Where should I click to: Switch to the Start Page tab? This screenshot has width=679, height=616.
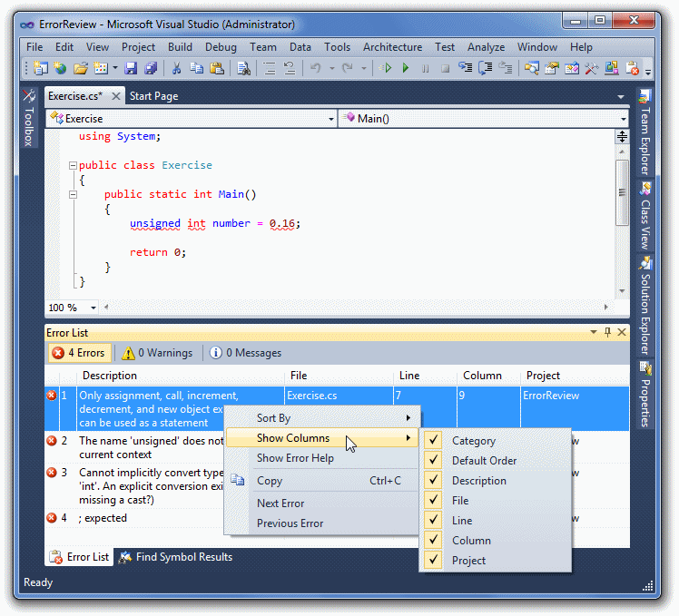coord(153,96)
